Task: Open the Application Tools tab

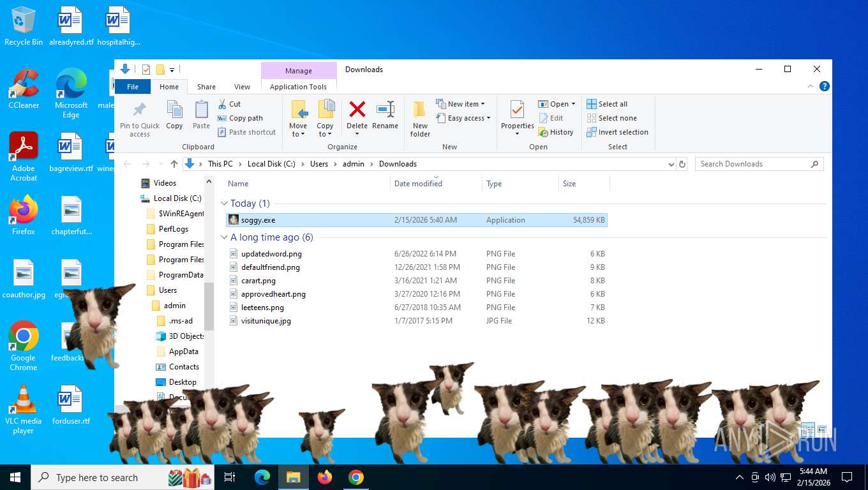Action: (298, 87)
